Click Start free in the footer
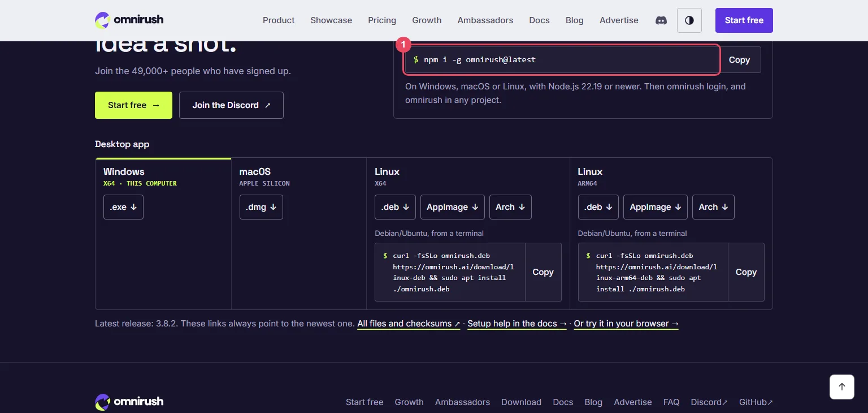The height and width of the screenshot is (413, 868). [x=364, y=402]
